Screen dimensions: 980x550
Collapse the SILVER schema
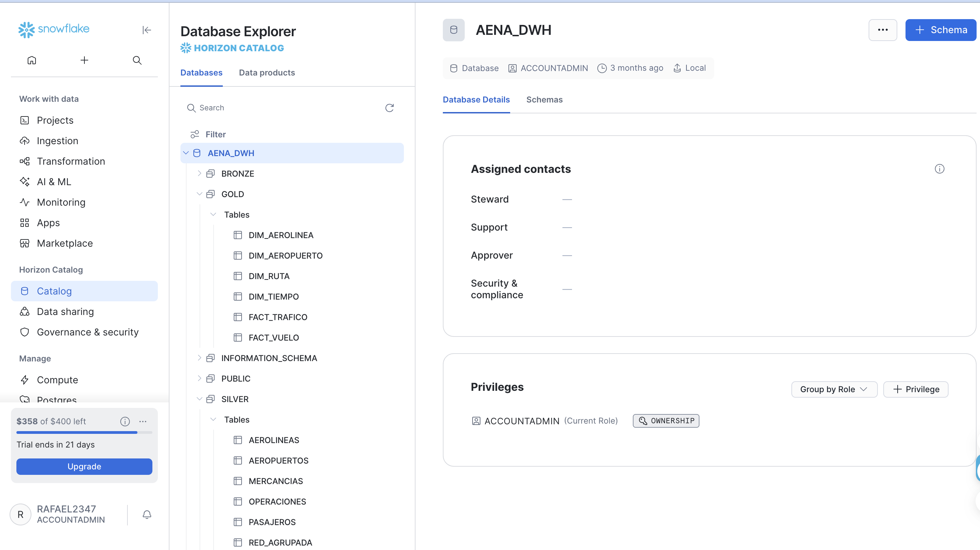(x=199, y=399)
